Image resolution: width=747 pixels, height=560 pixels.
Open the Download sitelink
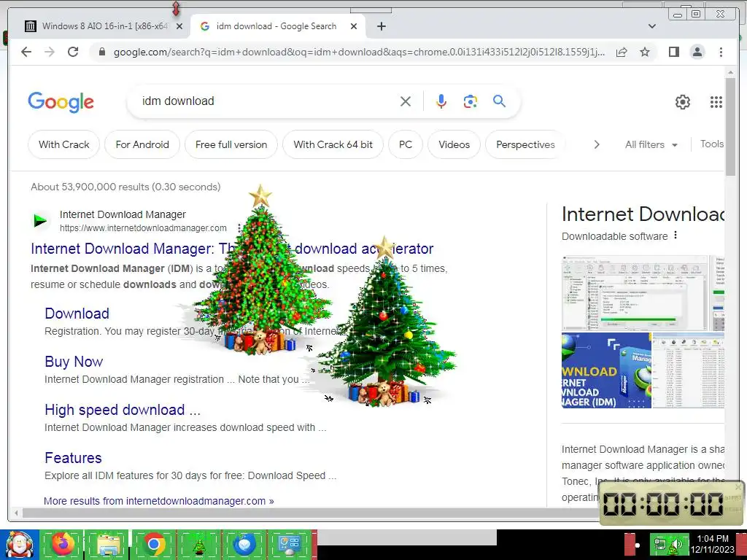77,314
